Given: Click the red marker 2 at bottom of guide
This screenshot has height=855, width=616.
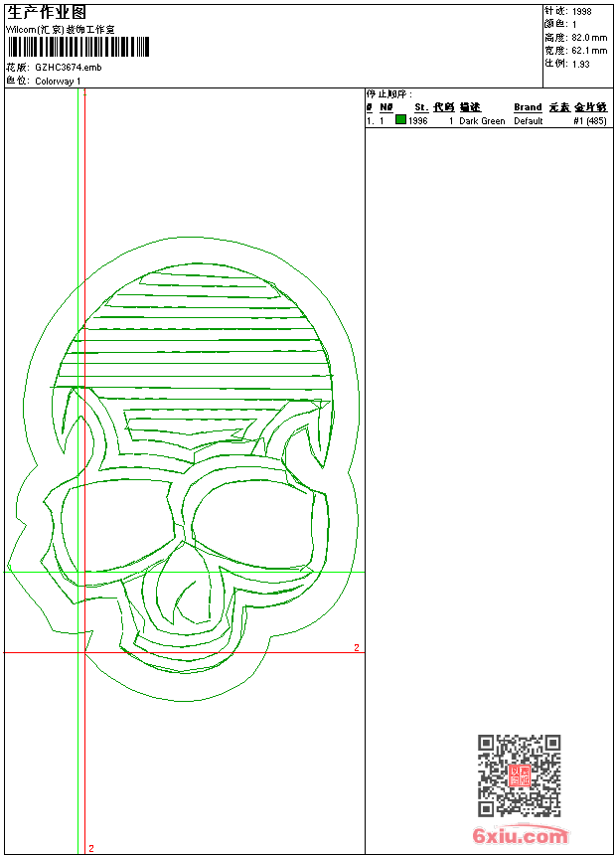Looking at the screenshot, I should (90, 848).
